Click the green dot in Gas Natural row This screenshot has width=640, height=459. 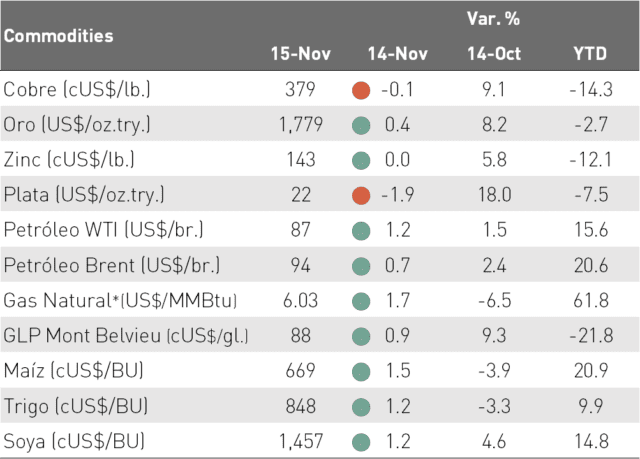[361, 302]
